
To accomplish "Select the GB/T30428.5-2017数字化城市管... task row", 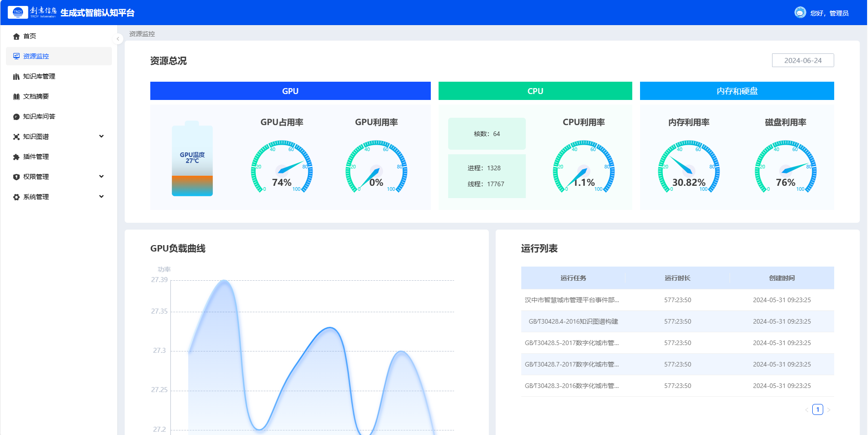I will (677, 343).
